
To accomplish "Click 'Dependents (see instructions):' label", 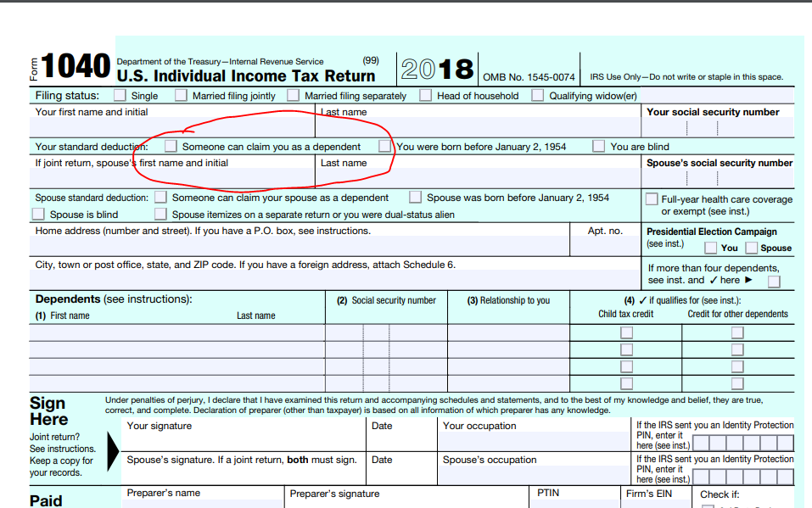I will [x=114, y=299].
